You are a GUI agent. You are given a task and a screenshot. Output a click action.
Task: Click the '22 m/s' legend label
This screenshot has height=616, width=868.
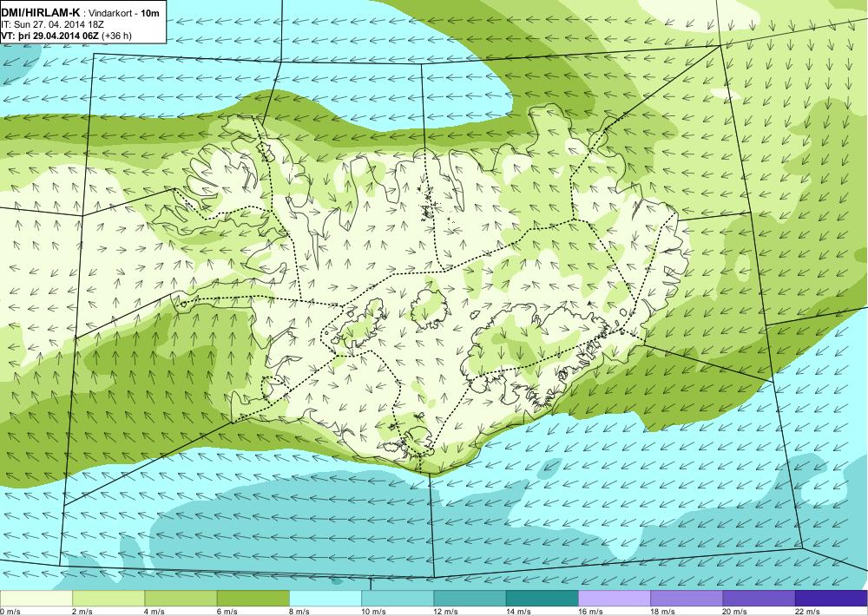coord(807,612)
